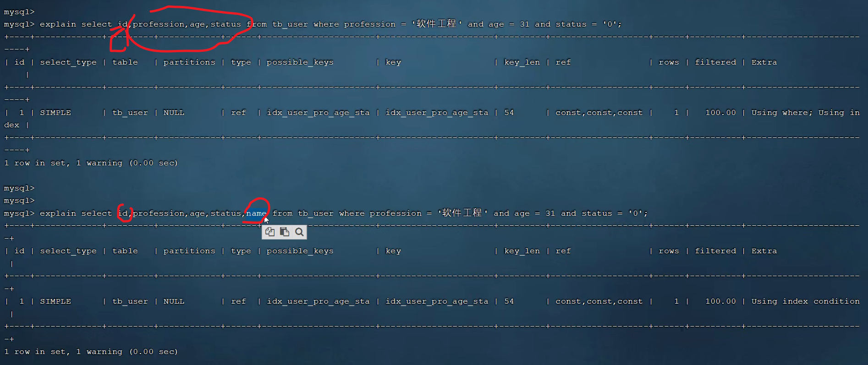This screenshot has width=868, height=365.
Task: Click the very first mysql> prompt line
Action: (19, 12)
